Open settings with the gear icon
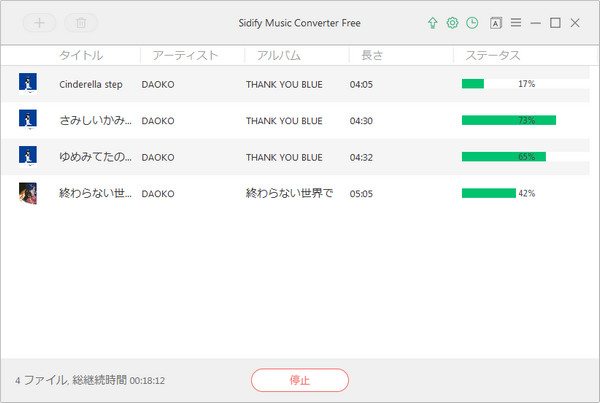 point(452,23)
